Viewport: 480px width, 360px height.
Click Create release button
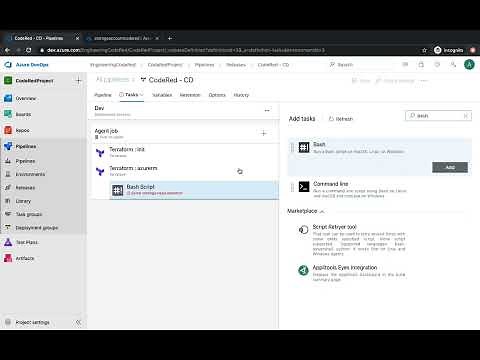click(x=395, y=81)
